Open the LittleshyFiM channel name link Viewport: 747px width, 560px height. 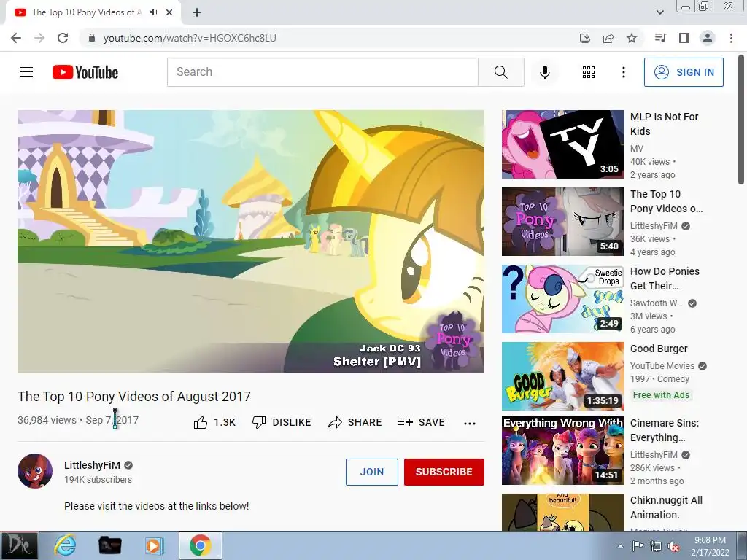coord(92,465)
